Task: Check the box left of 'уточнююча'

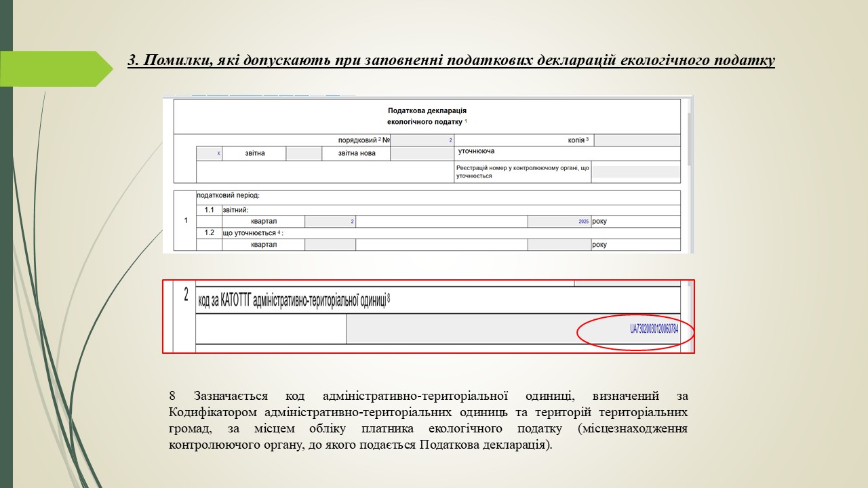Action: coord(422,154)
